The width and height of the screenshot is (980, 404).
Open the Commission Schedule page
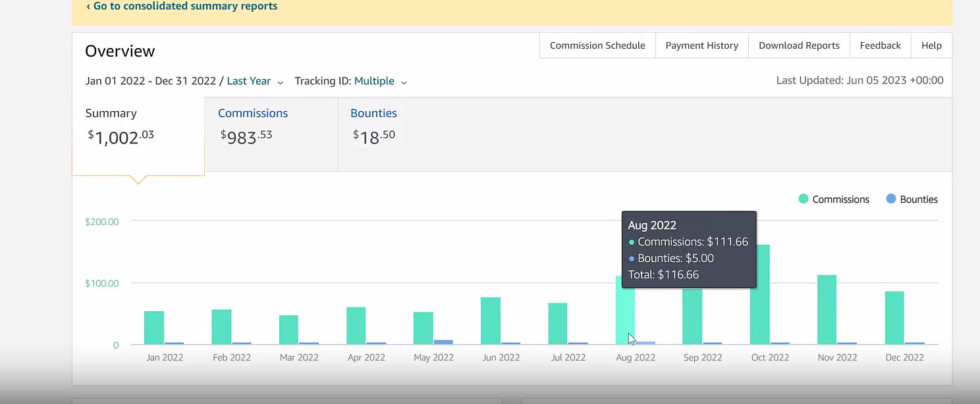click(x=597, y=45)
